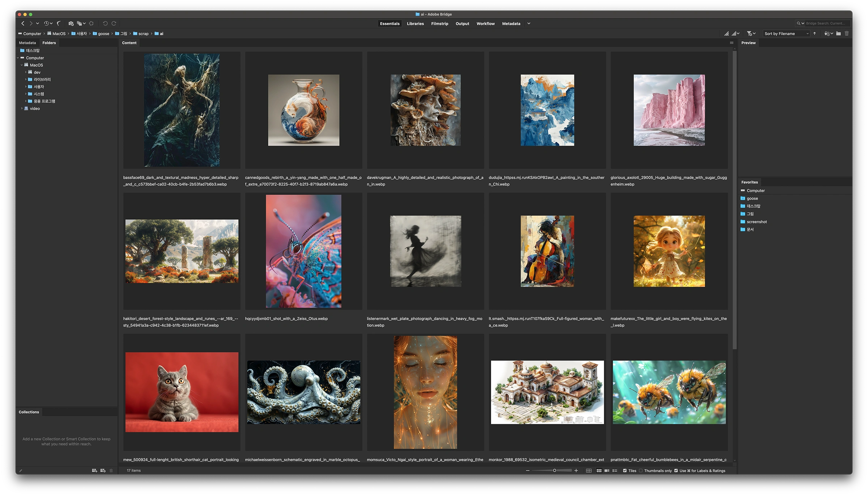Toggle ascending sort order arrow
This screenshot has height=495, width=868.
click(814, 34)
